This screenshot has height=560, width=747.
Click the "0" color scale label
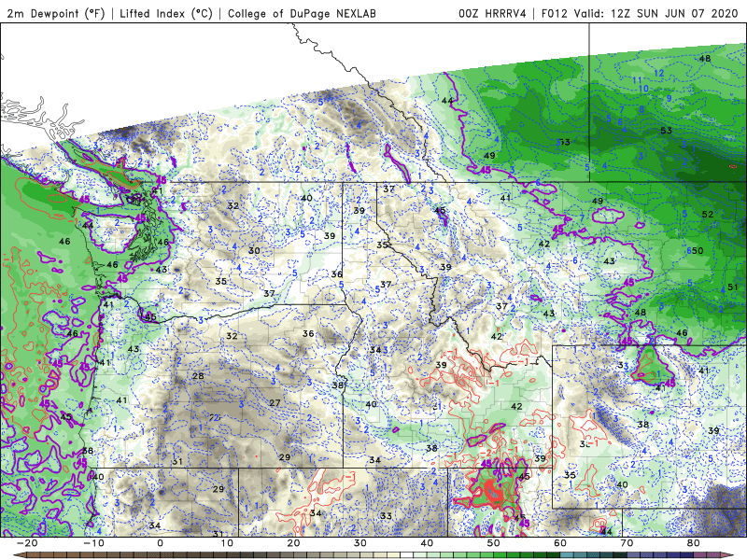pos(160,543)
